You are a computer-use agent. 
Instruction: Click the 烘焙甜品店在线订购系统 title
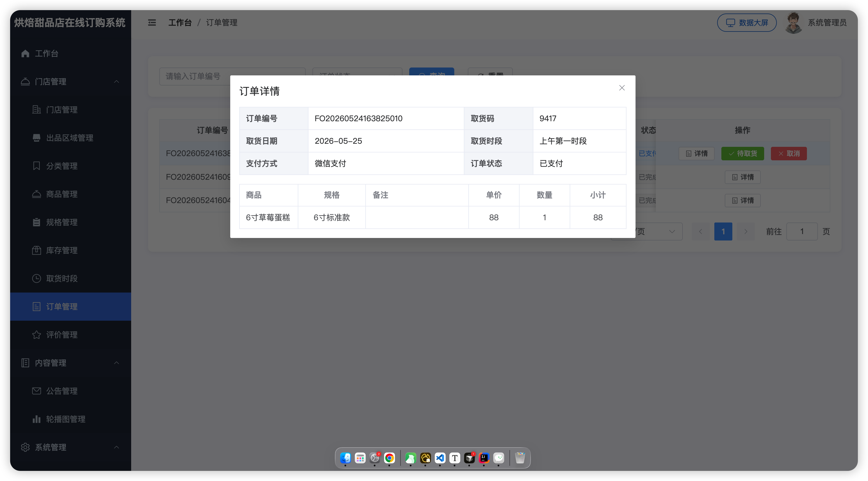click(x=70, y=23)
